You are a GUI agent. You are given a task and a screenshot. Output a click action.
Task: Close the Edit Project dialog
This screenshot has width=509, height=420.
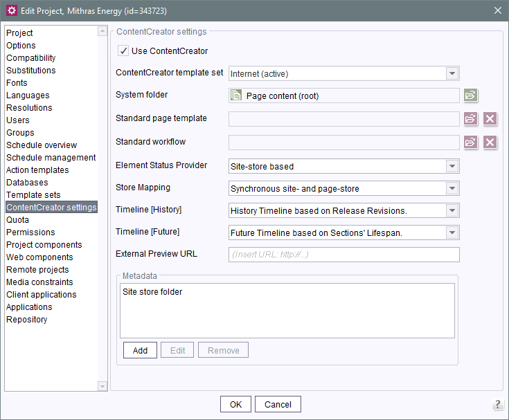(x=498, y=10)
